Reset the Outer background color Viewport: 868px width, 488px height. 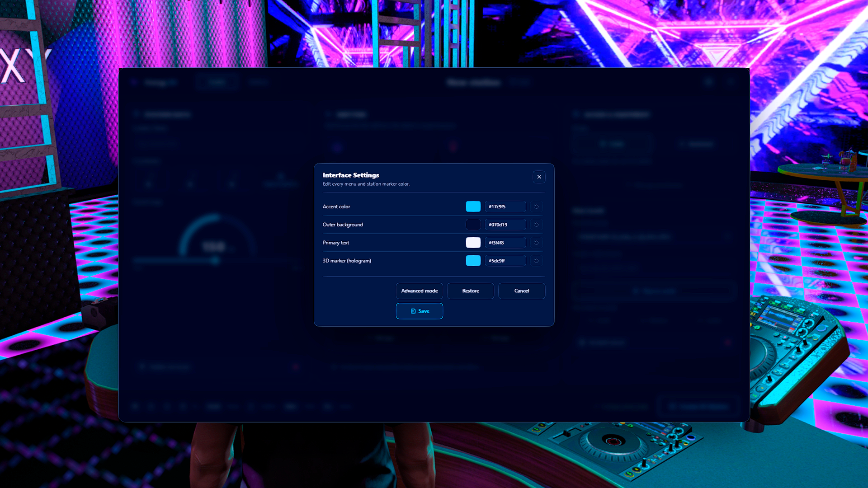536,225
